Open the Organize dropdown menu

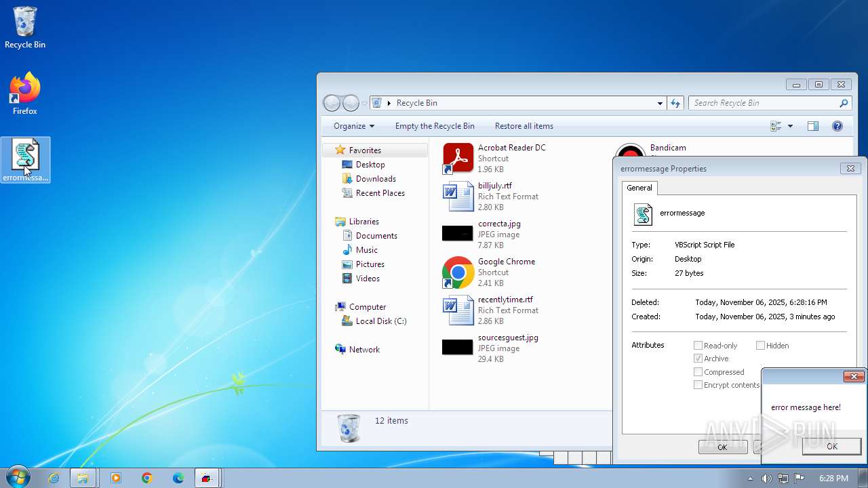(x=354, y=126)
